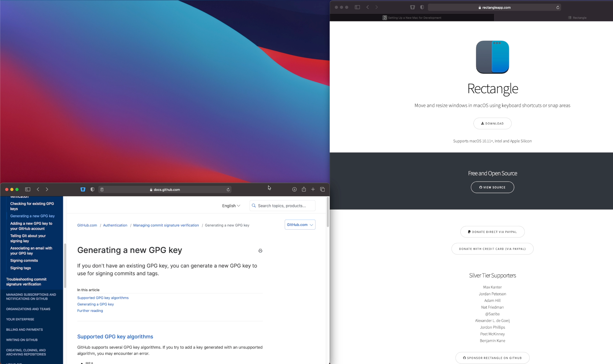Screen dimensions: 613x364
Task: Click supporter name Max Kanter
Action: pos(492,287)
